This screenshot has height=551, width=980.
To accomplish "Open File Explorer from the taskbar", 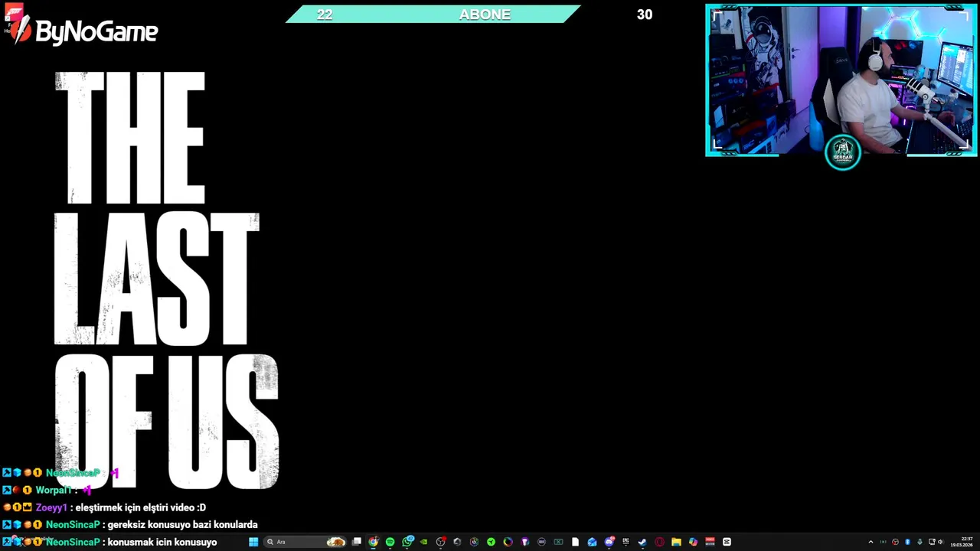I will click(676, 542).
